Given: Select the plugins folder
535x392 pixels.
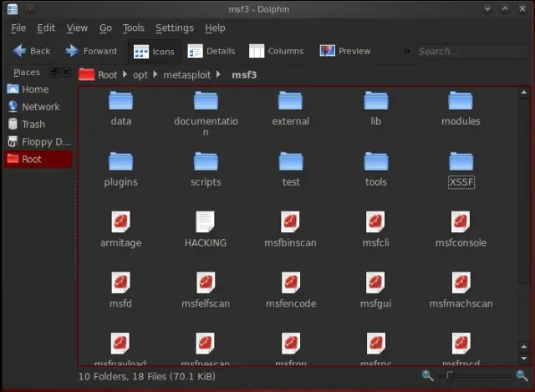Looking at the screenshot, I should pyautogui.click(x=120, y=170).
